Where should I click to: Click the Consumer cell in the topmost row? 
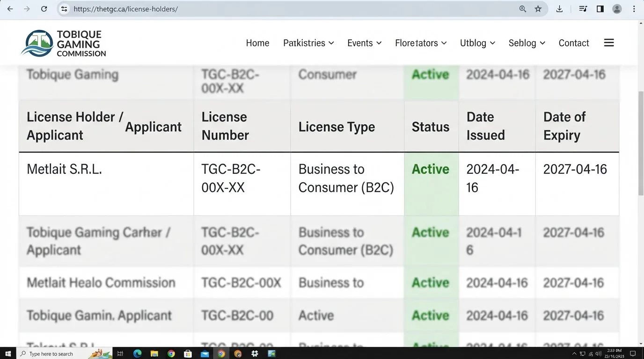pos(328,74)
